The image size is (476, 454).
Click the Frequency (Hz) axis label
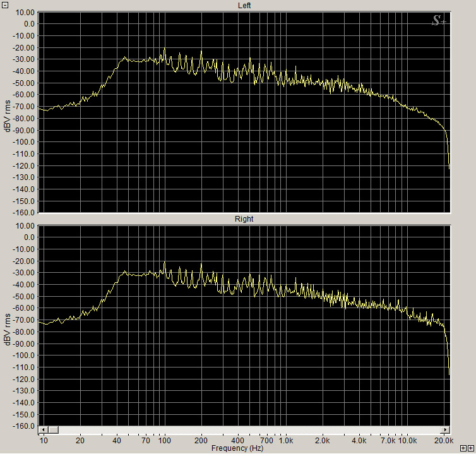coord(237,448)
